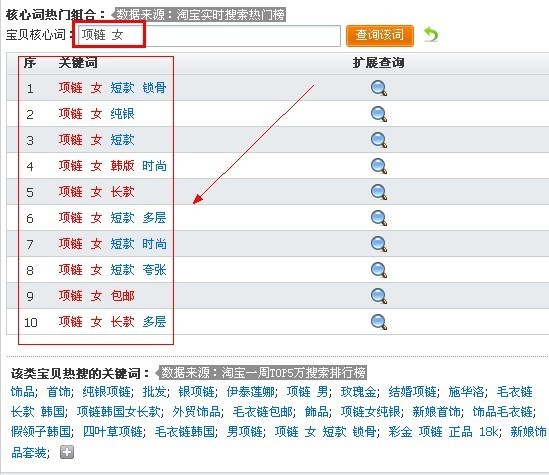Click magnifier icon in row 4 韩版 时尚
This screenshot has height=475, width=549.
point(379,166)
